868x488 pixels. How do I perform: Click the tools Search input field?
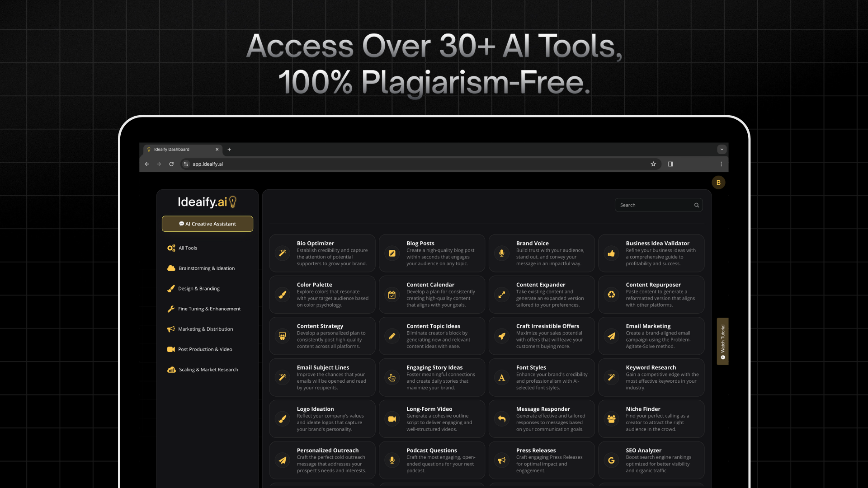coord(655,205)
